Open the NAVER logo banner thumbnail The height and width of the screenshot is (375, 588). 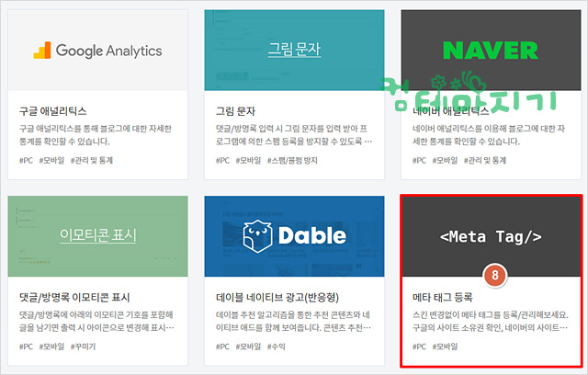click(491, 51)
